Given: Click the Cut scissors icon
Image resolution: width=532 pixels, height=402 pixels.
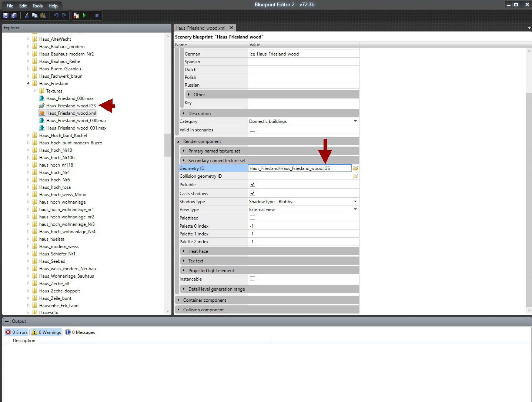Looking at the screenshot, I should click(27, 16).
